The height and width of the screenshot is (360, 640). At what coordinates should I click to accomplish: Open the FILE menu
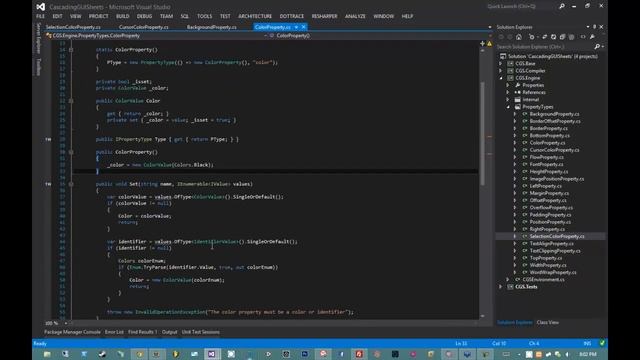point(40,16)
